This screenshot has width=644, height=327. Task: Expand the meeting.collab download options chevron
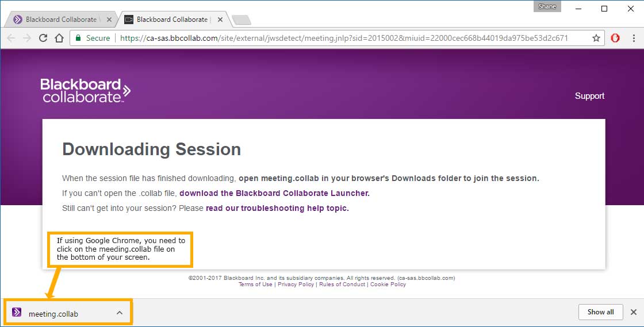[120, 313]
